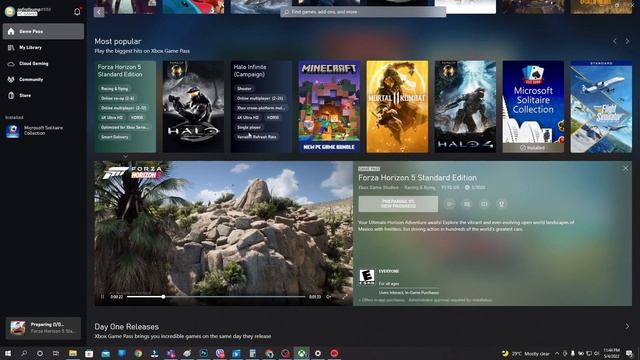Show hidden system tray icons
The image size is (640, 360).
(557, 353)
